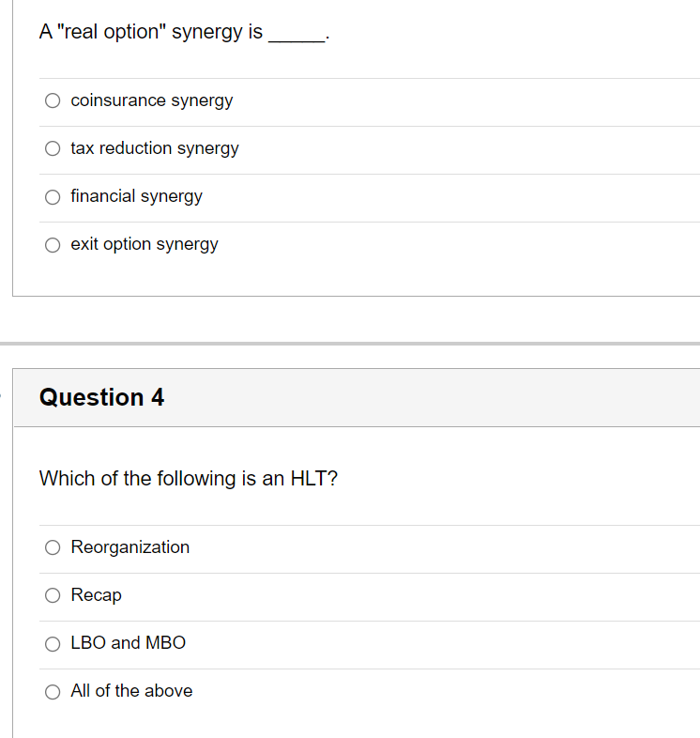This screenshot has width=700, height=738.
Task: Click the Question 4 heading
Action: point(101,397)
